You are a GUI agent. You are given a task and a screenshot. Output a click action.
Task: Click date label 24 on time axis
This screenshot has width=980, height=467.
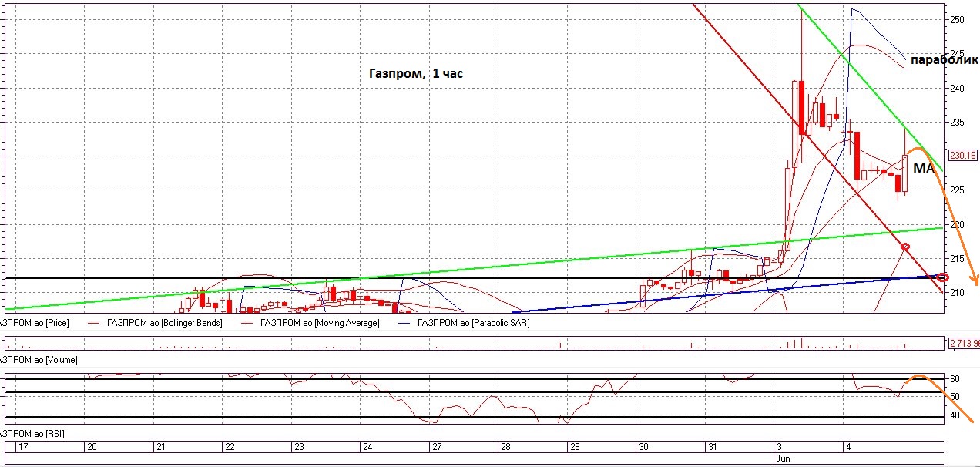[367, 447]
